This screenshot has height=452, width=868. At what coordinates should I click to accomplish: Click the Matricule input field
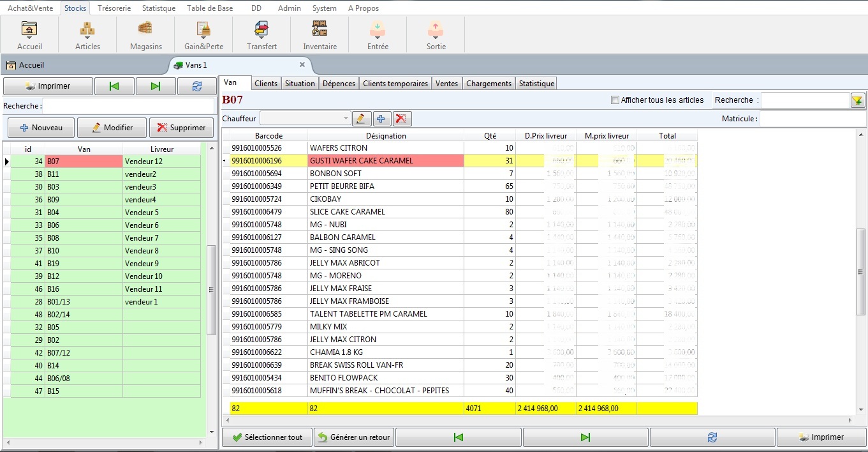point(812,119)
